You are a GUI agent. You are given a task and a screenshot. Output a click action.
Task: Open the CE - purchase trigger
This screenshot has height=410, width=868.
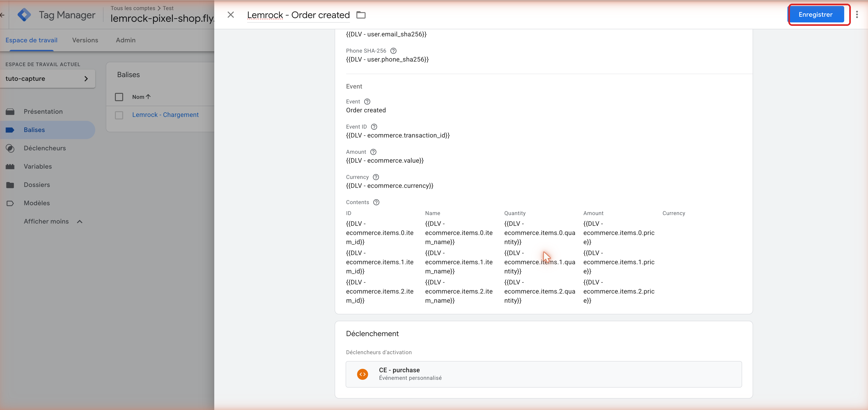click(x=543, y=374)
